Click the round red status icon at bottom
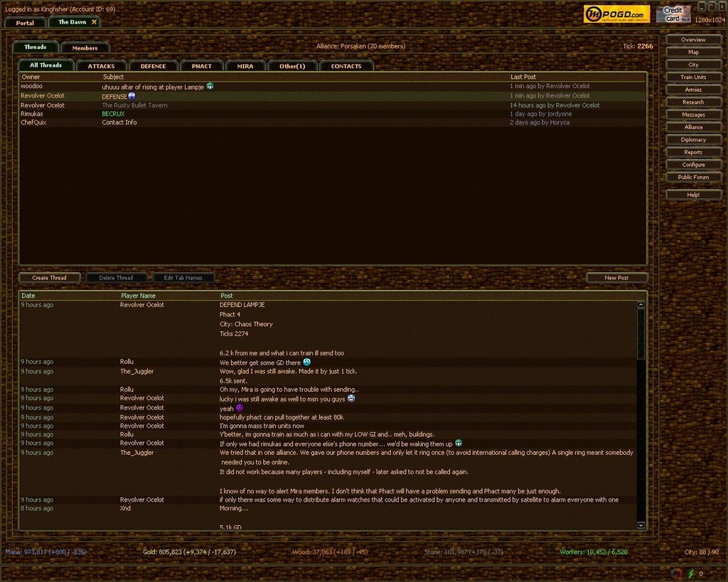 (676, 573)
